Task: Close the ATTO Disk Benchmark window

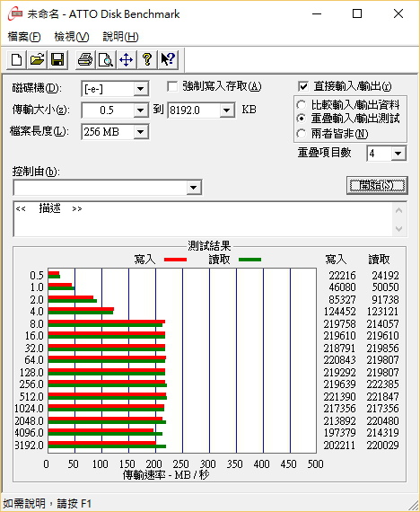Action: click(x=398, y=14)
